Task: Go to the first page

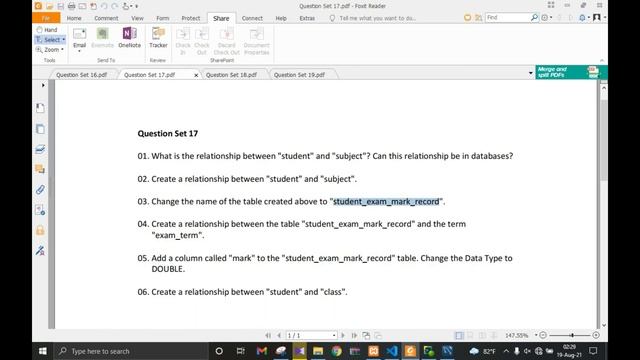Action: coord(268,335)
